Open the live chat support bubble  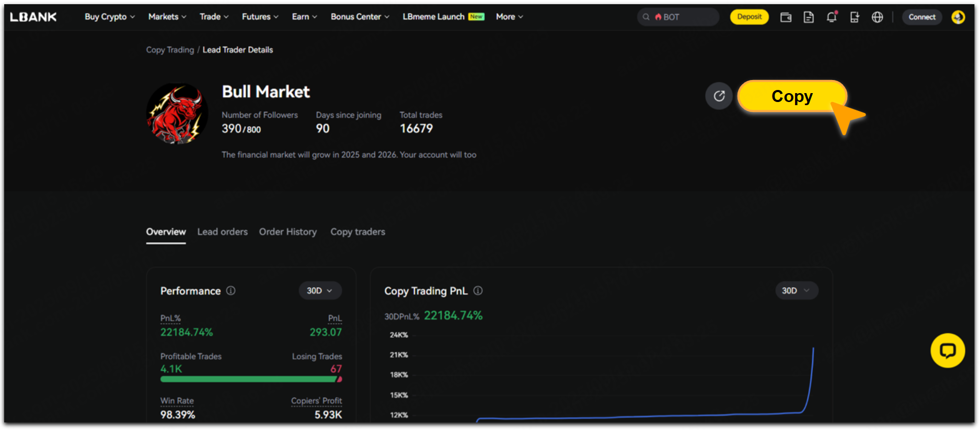point(947,350)
